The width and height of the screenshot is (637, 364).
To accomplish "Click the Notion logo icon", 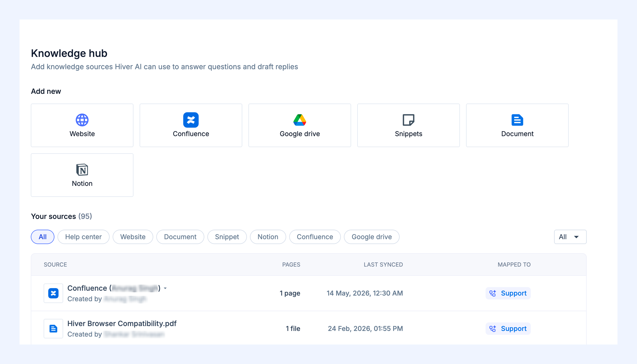I will (82, 170).
